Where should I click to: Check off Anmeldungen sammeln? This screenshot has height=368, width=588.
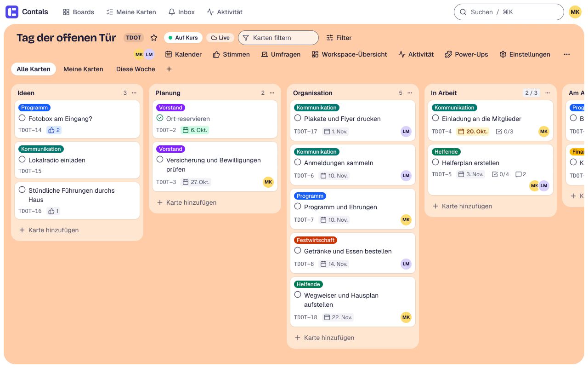298,162
